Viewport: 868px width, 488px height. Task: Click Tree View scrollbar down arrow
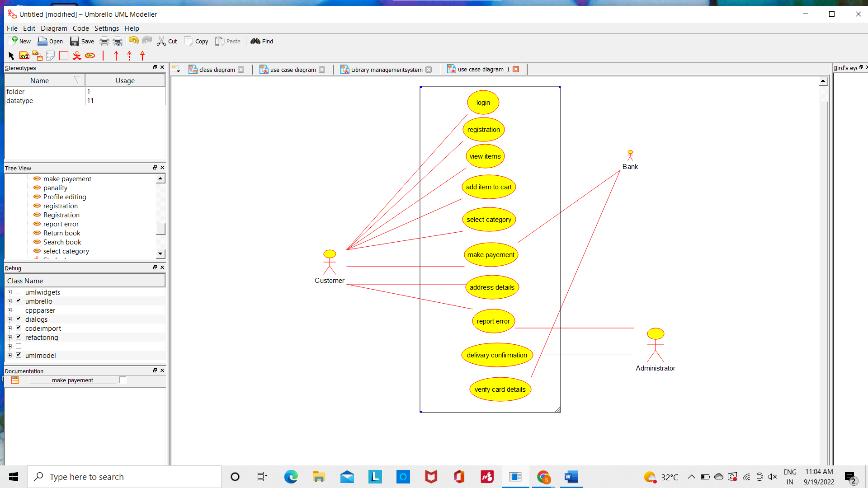click(160, 254)
